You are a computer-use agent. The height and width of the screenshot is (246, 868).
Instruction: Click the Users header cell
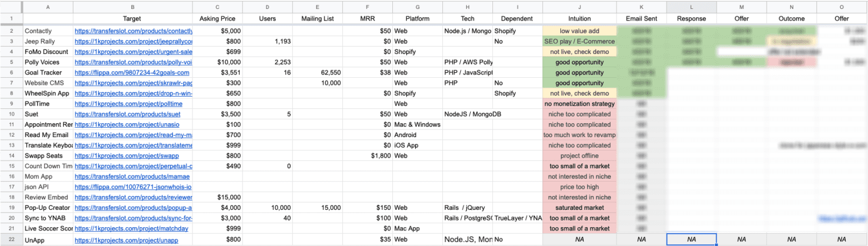(268, 18)
